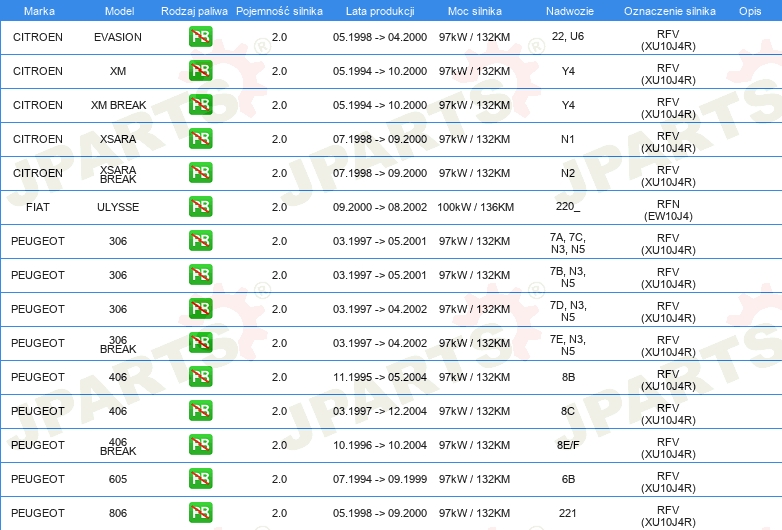
Task: Click the 09.2000 -> 08.2002 production years cell
Action: (x=380, y=207)
